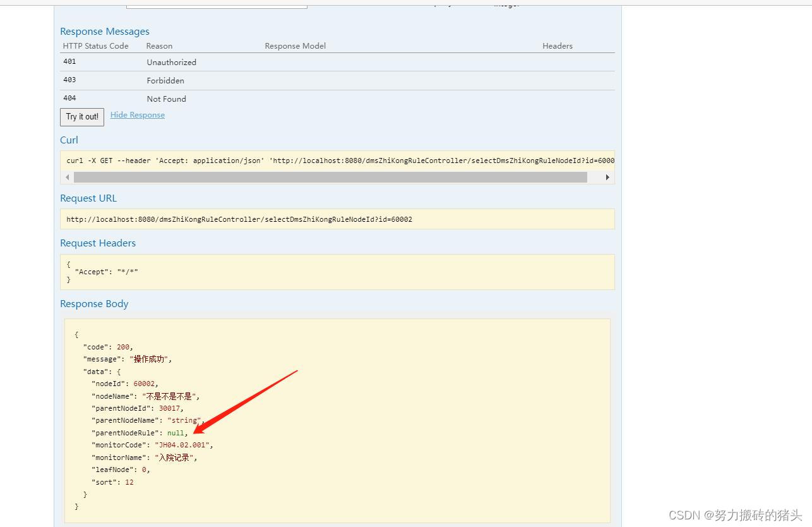Click the Response Messages heading

pos(105,32)
